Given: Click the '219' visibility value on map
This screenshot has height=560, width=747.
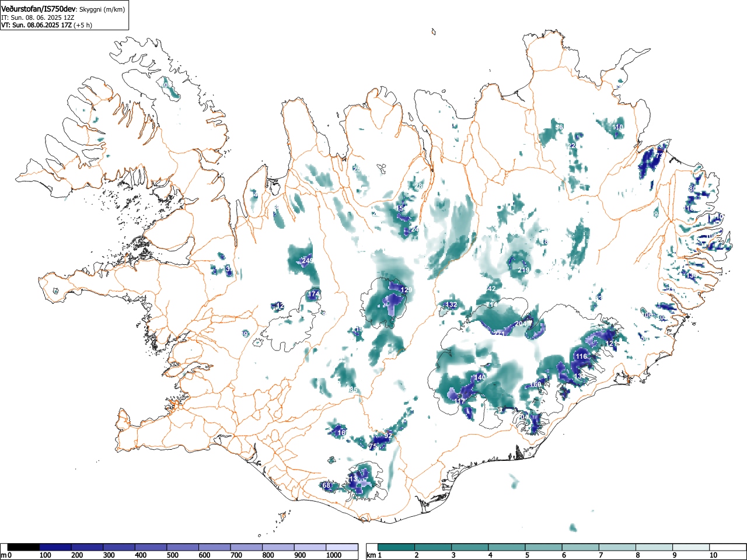Looking at the screenshot, I should point(523,270).
